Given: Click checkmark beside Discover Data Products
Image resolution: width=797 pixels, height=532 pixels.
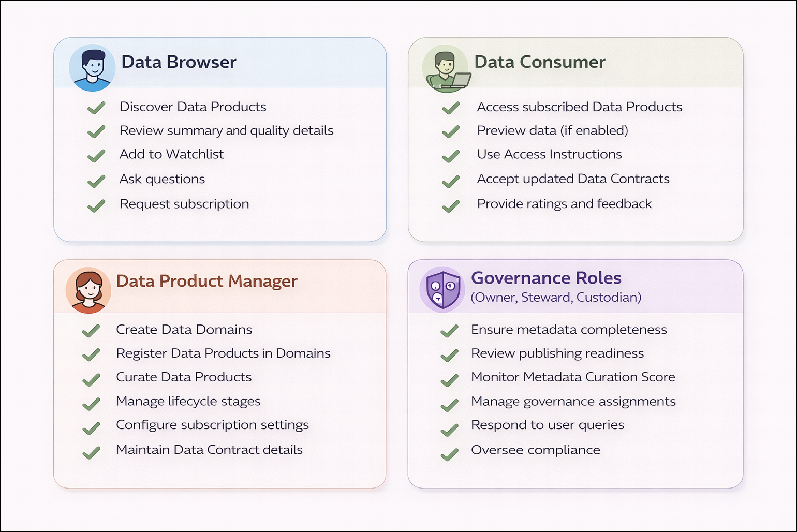Looking at the screenshot, I should point(96,108).
